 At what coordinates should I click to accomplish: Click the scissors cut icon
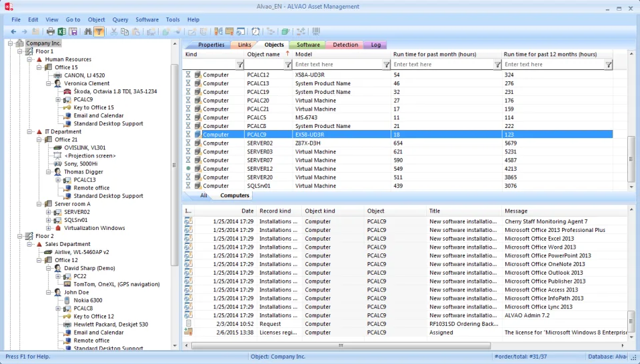(x=114, y=31)
